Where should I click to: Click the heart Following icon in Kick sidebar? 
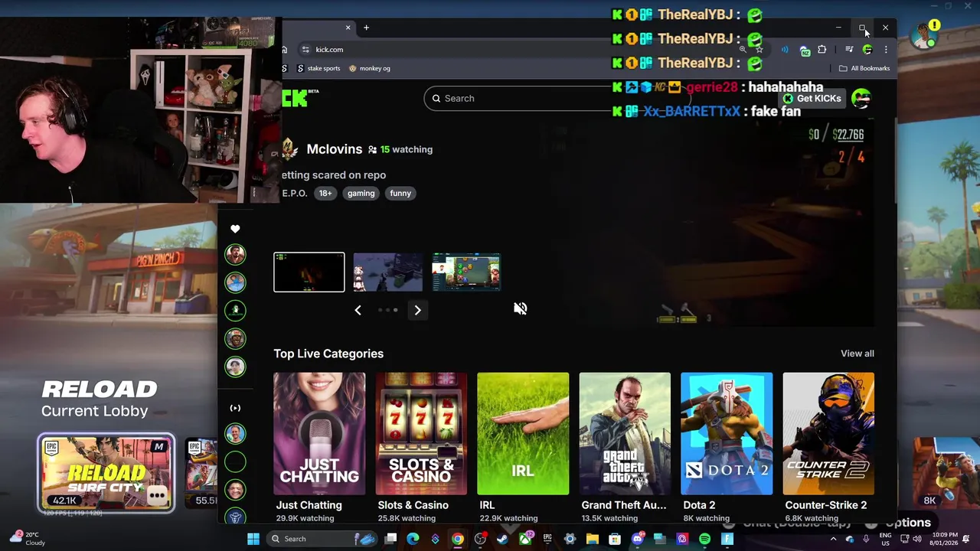coord(235,229)
